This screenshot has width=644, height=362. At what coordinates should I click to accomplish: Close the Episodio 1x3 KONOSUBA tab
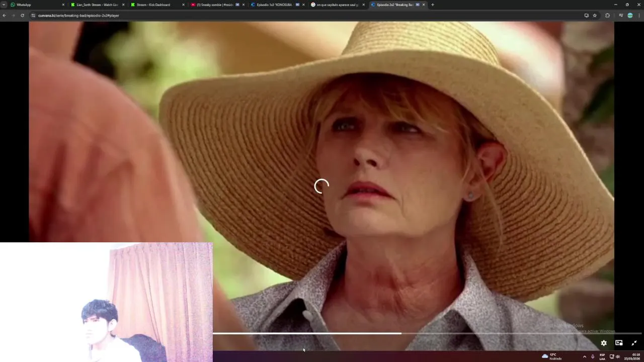(x=303, y=5)
